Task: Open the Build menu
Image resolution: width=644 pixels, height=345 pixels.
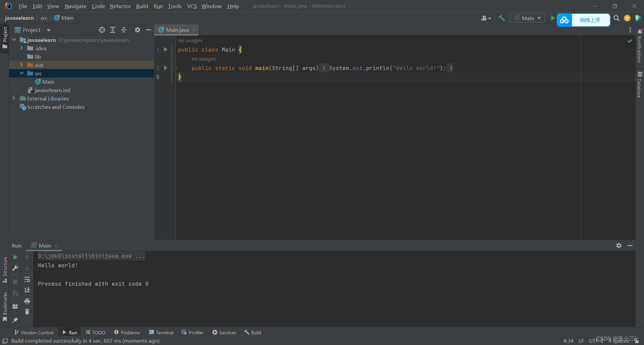Action: [x=142, y=6]
